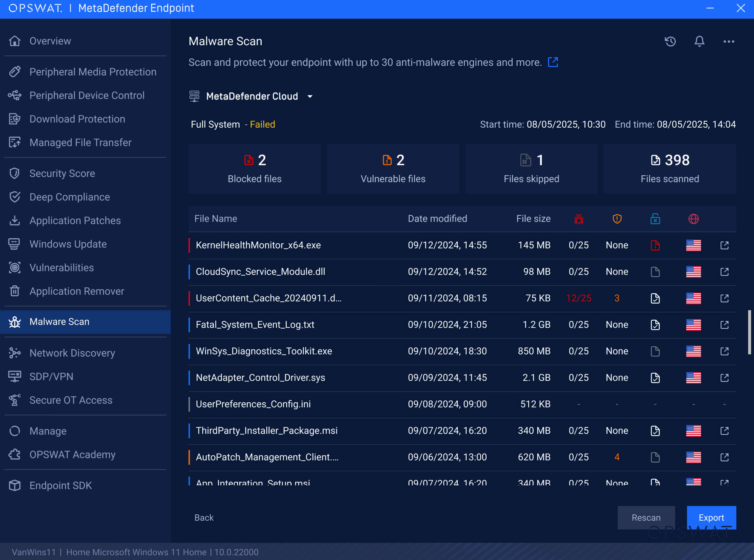Click the US flag icon on Fatal_System_Event_Log.txt row
754x560 pixels.
pyautogui.click(x=693, y=324)
